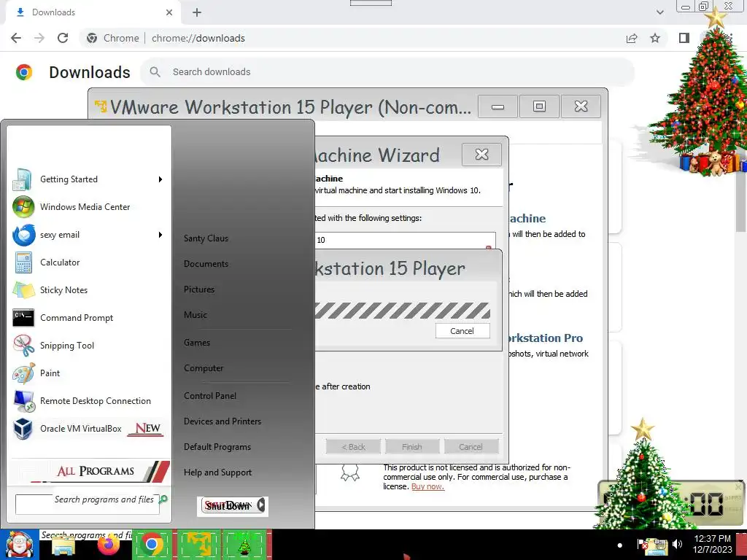
Task: Click the Chrome share page icon
Action: pyautogui.click(x=632, y=38)
